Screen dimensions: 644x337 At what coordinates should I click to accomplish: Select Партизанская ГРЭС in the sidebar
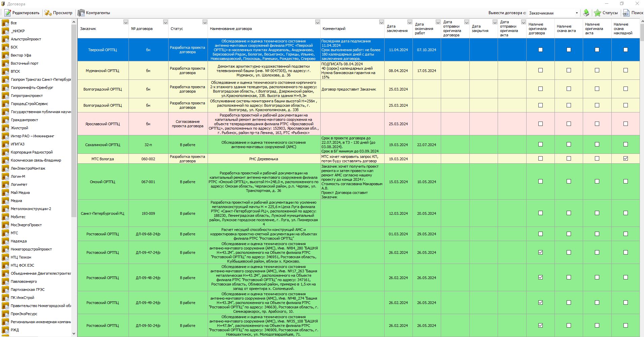coord(28,290)
